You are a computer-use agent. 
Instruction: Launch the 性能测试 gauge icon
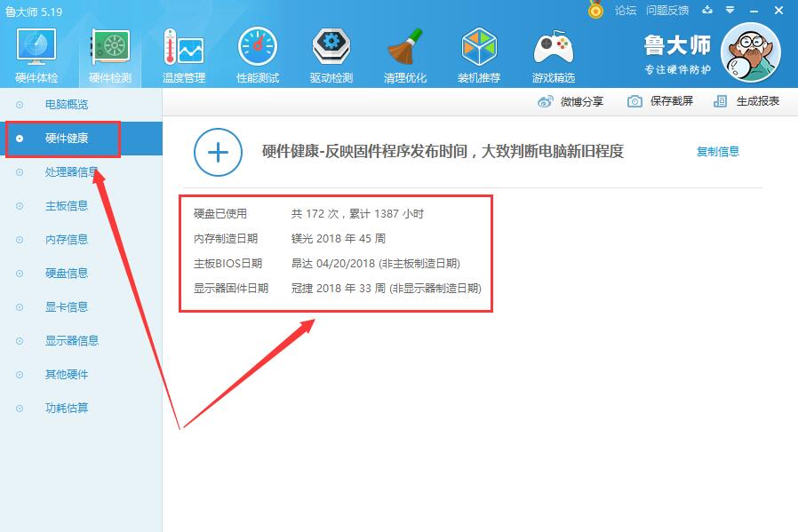pyautogui.click(x=258, y=47)
